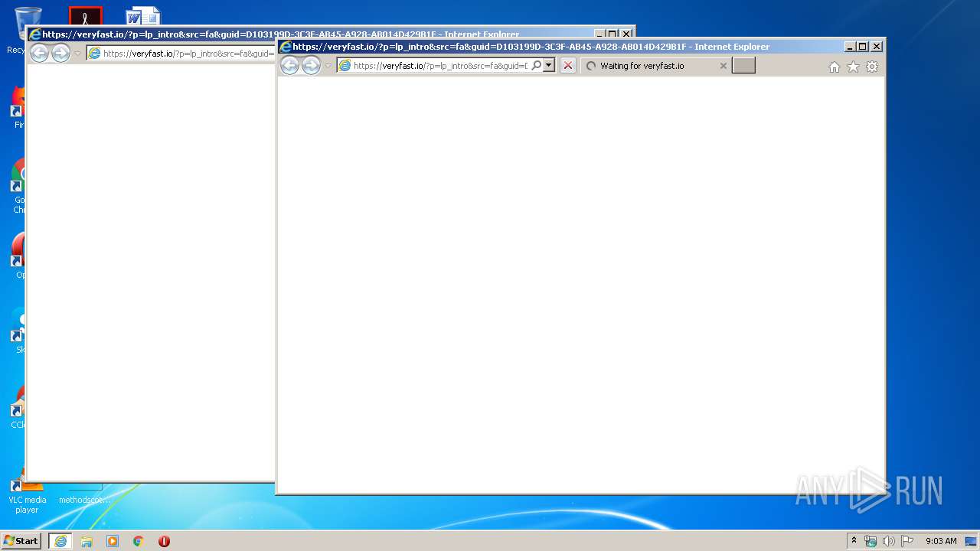Minimize the rear Internet Explorer window

(599, 34)
